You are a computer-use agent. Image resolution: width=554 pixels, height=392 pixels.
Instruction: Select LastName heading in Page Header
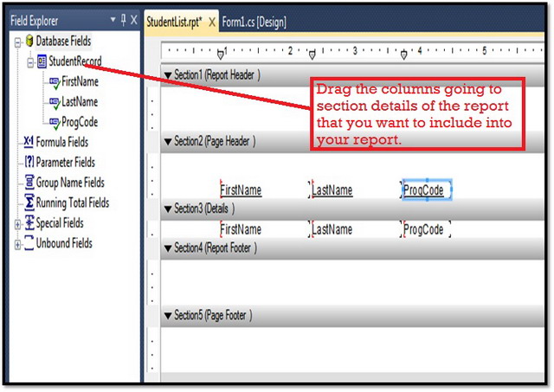pos(332,190)
